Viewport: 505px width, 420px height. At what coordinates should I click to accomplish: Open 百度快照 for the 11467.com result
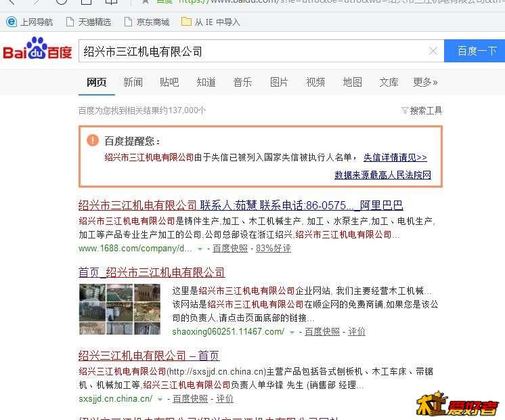[x=322, y=332]
